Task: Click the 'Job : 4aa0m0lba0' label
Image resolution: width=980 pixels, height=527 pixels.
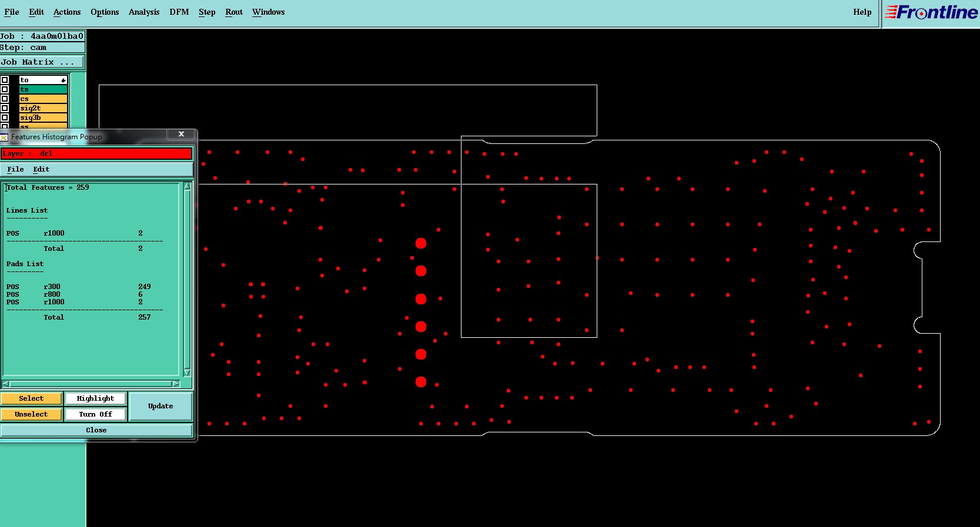Action: click(x=42, y=36)
